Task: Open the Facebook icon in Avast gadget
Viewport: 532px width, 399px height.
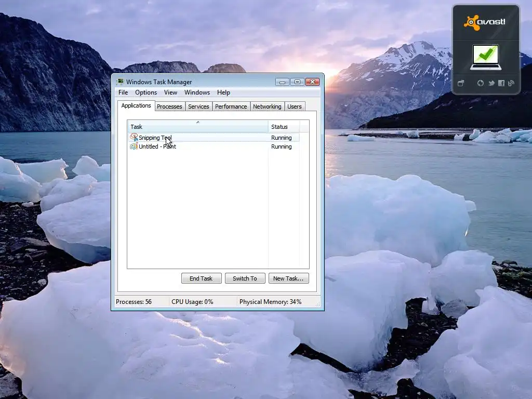Action: pyautogui.click(x=501, y=83)
